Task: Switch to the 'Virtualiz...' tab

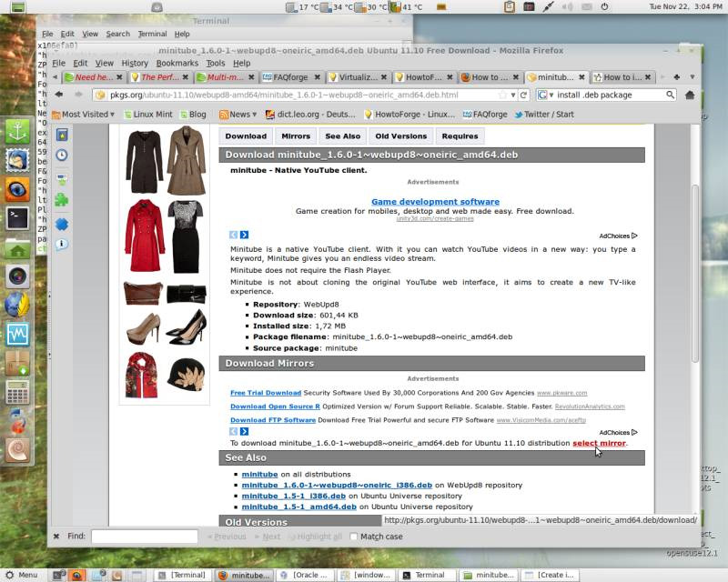Action: 358,77
